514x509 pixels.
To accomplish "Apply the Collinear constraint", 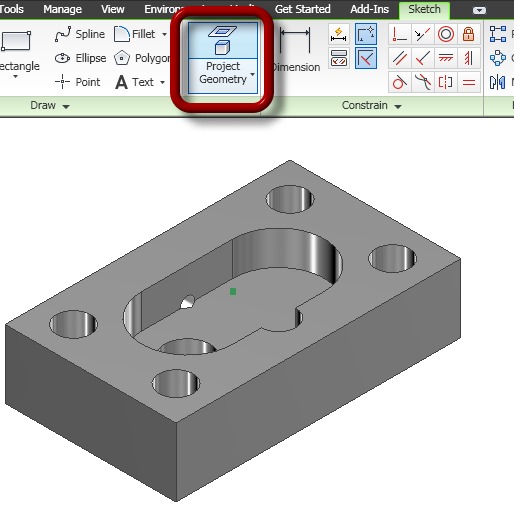I will click(423, 34).
